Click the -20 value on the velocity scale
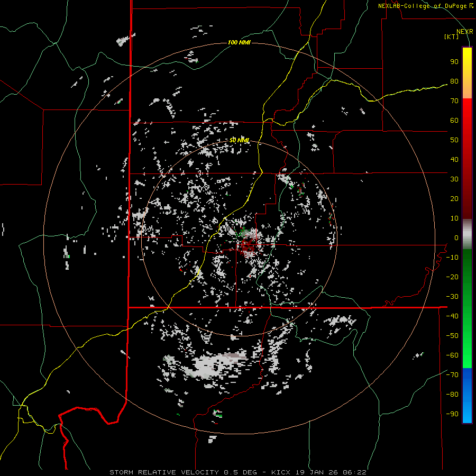The image size is (476, 476). [x=452, y=277]
